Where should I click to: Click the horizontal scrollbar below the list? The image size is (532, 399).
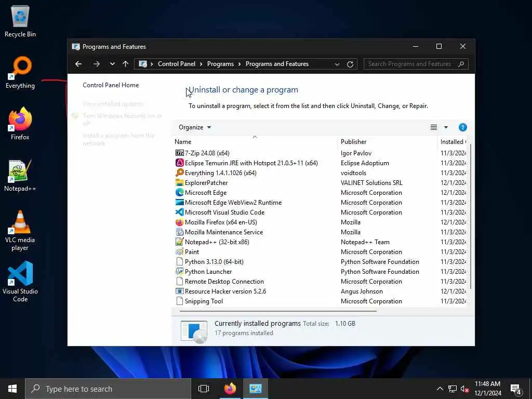click(278, 311)
